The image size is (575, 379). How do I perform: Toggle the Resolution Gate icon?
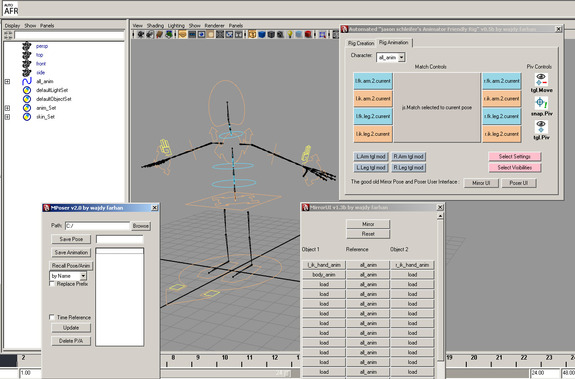coord(201,34)
